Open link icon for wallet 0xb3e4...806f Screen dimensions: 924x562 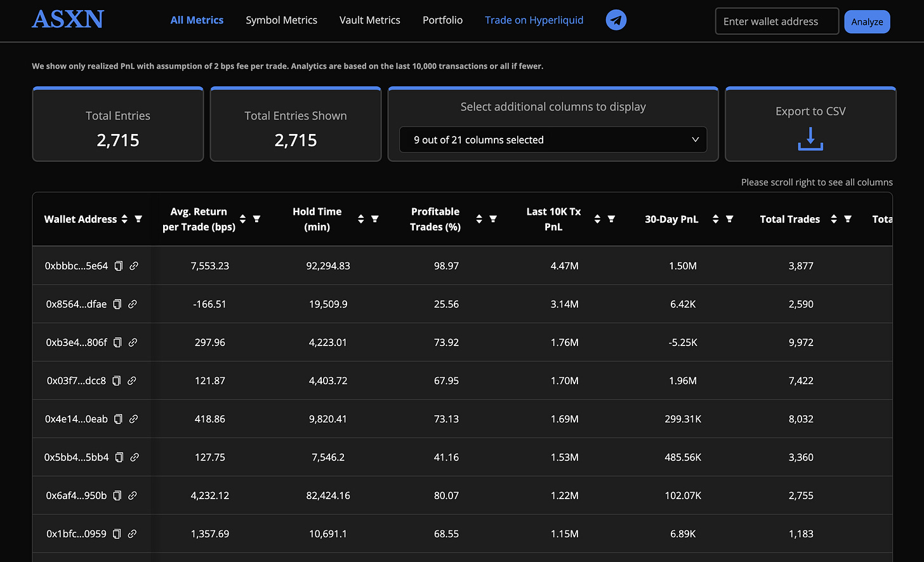(133, 342)
